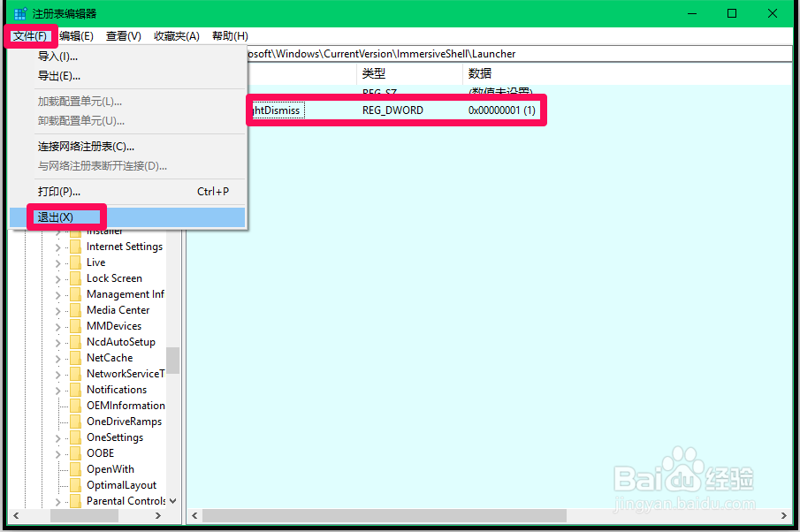Image resolution: width=800 pixels, height=532 pixels.
Task: Expand the Parental Controls tree node
Action: click(57, 502)
